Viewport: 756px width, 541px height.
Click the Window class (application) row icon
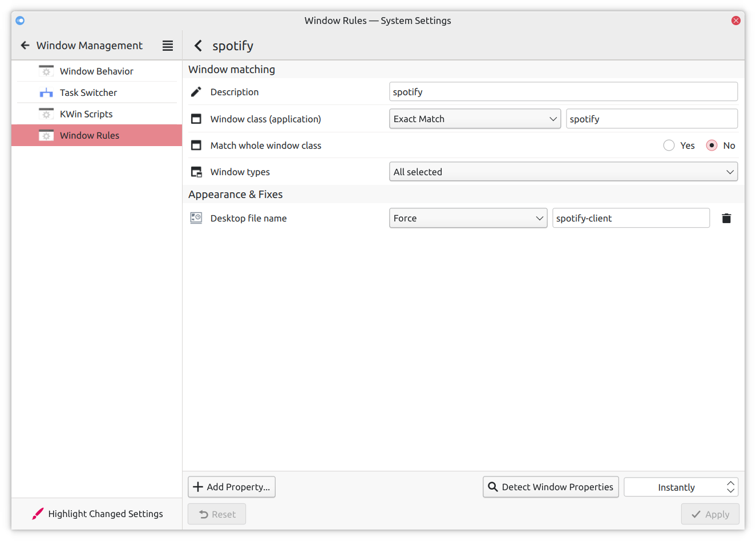[196, 119]
